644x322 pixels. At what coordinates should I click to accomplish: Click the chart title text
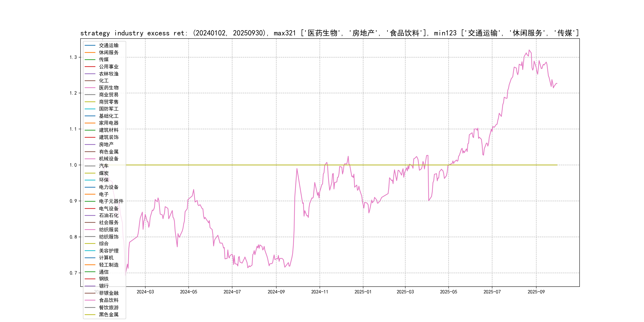click(330, 33)
